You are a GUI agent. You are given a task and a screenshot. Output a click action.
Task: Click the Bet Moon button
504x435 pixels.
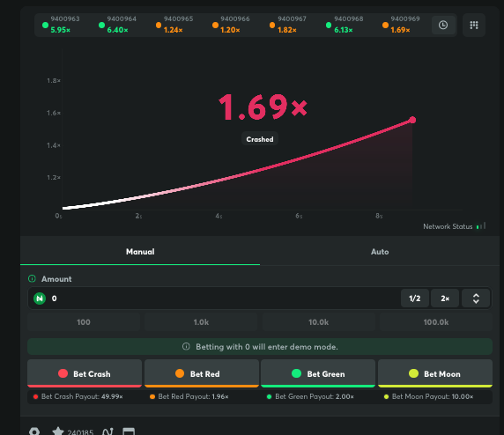[435, 373]
